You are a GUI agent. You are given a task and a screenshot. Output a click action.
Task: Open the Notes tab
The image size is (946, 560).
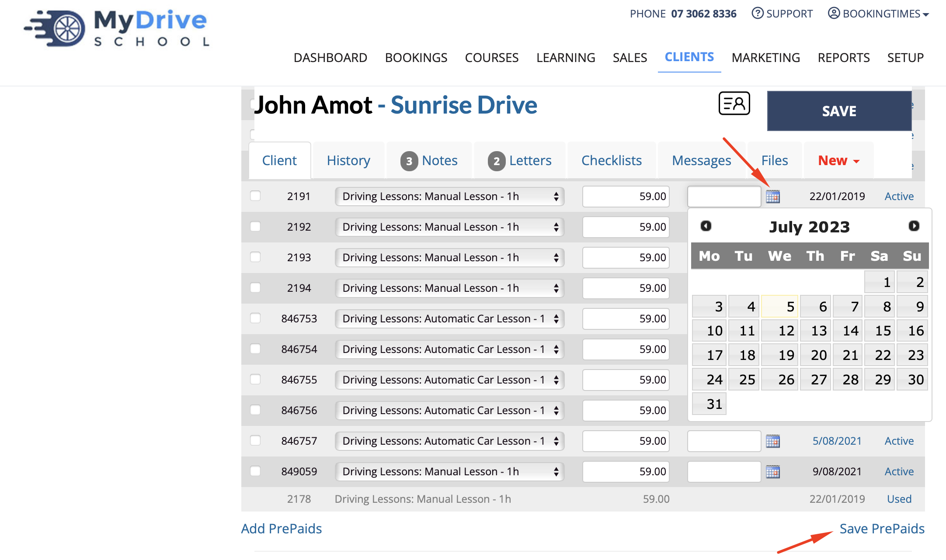[429, 161]
